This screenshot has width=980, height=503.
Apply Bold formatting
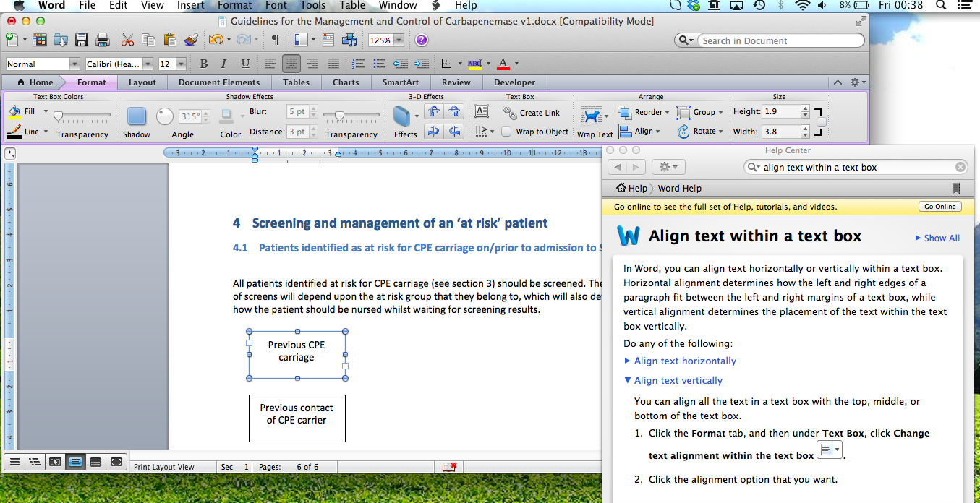203,64
